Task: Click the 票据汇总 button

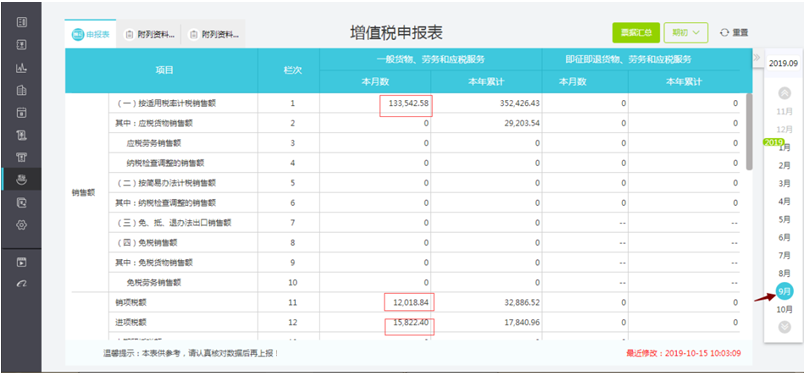Action: click(x=636, y=32)
